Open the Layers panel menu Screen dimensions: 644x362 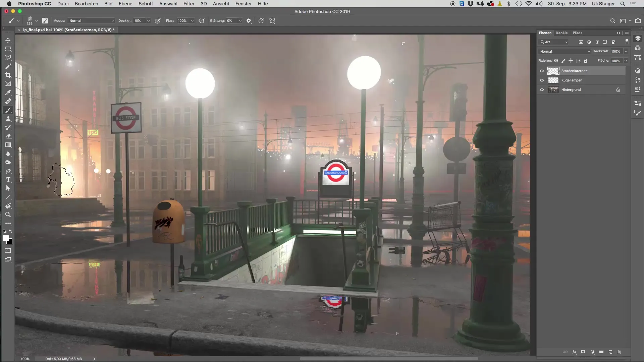627,33
